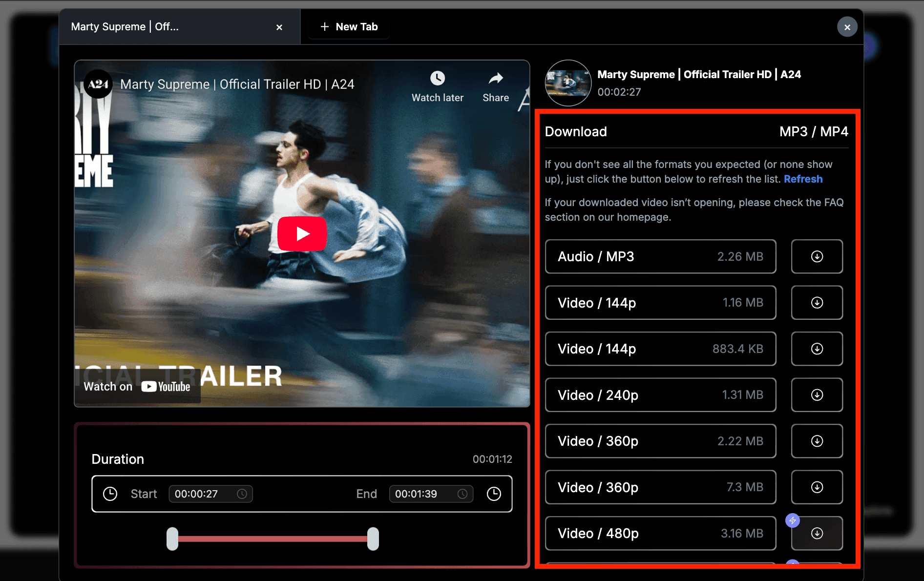Click the Start time field 00:00:27
Viewport: 924px width, 581px height.
pyautogui.click(x=210, y=494)
